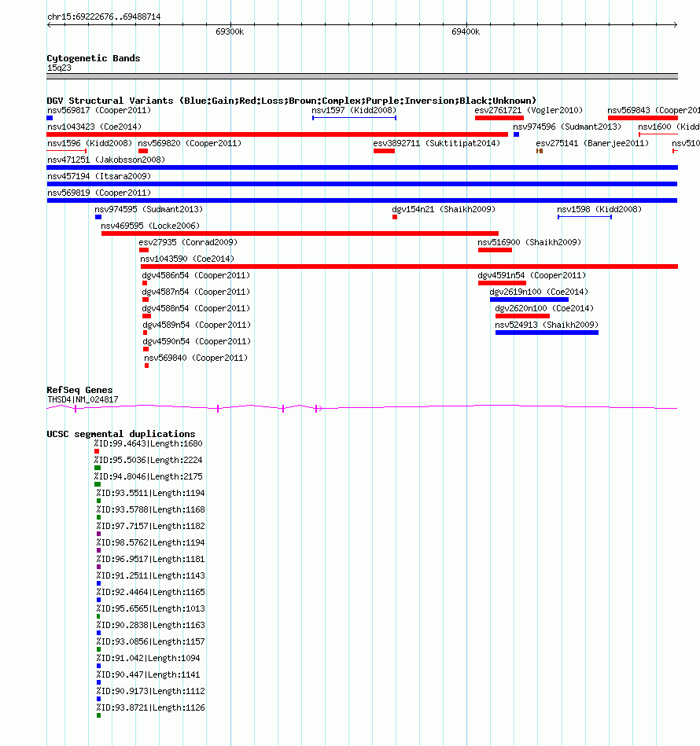Click the long red nsv1043423 loss bar
The image size is (700, 746).
[278, 134]
